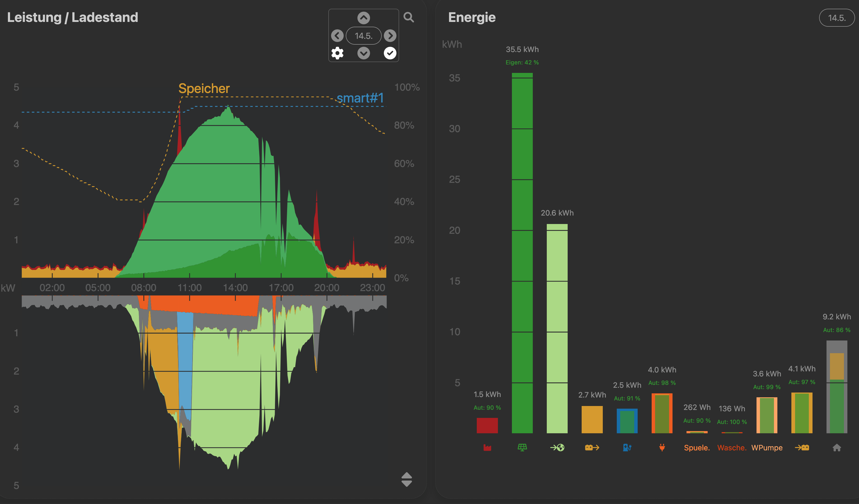
Task: Open the magnifier zoom icon
Action: (408, 17)
